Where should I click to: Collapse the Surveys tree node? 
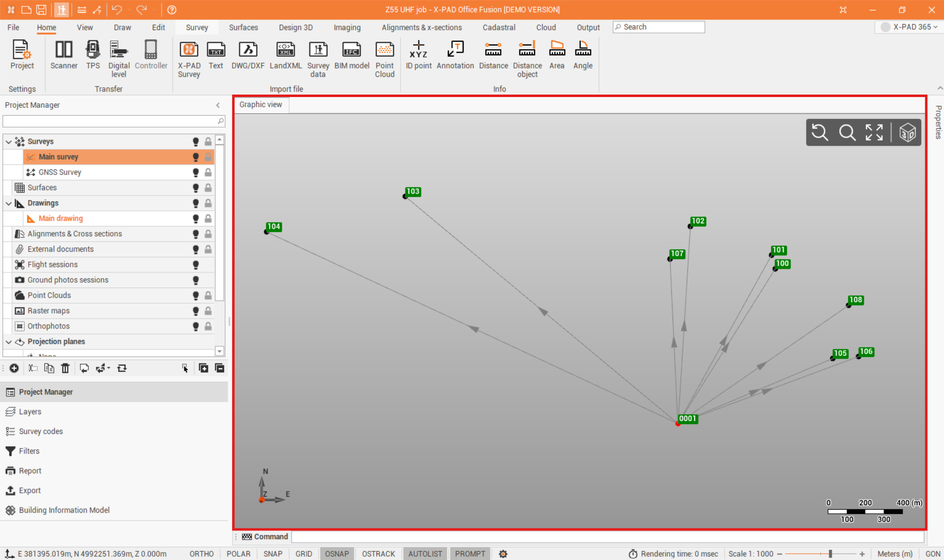pyautogui.click(x=9, y=142)
